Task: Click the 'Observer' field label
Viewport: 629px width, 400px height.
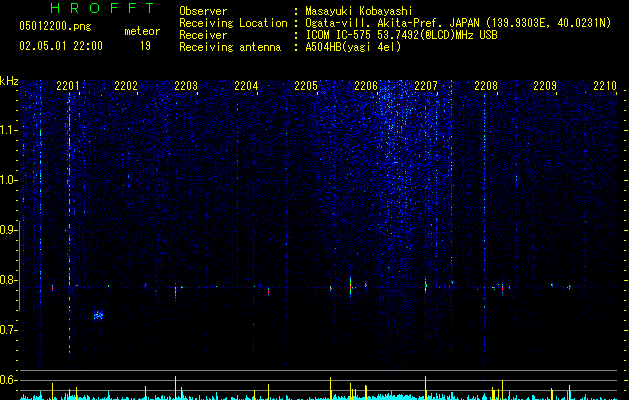Action: coord(203,11)
